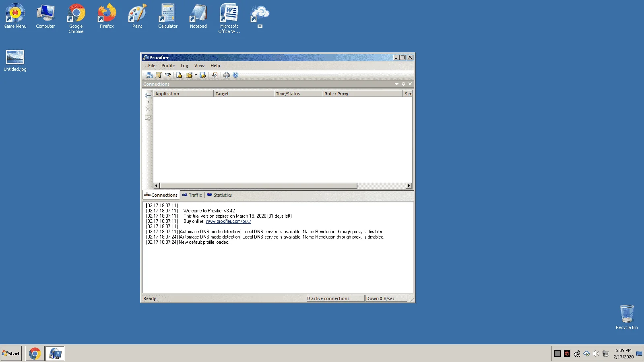
Task: Click the '0 active connections' status field
Action: [335, 298]
